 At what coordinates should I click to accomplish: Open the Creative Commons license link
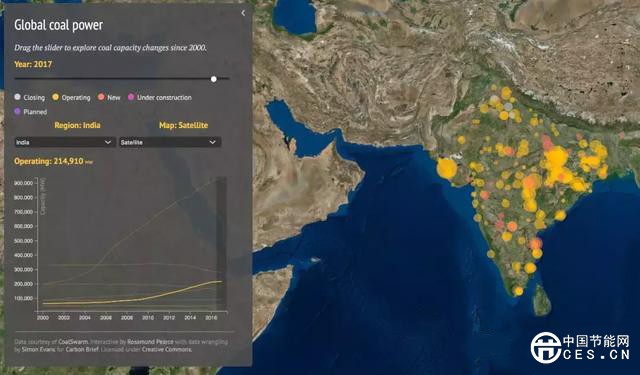tap(167, 350)
